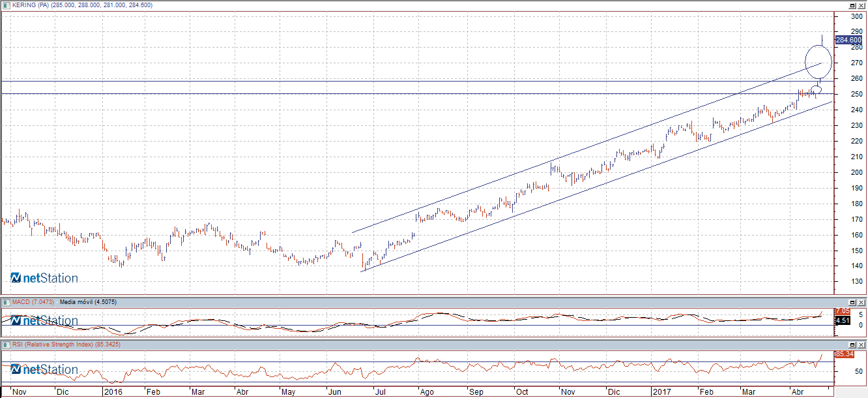Maximize the KERING price chart panel
This screenshot has width=868, height=398.
point(852,5)
